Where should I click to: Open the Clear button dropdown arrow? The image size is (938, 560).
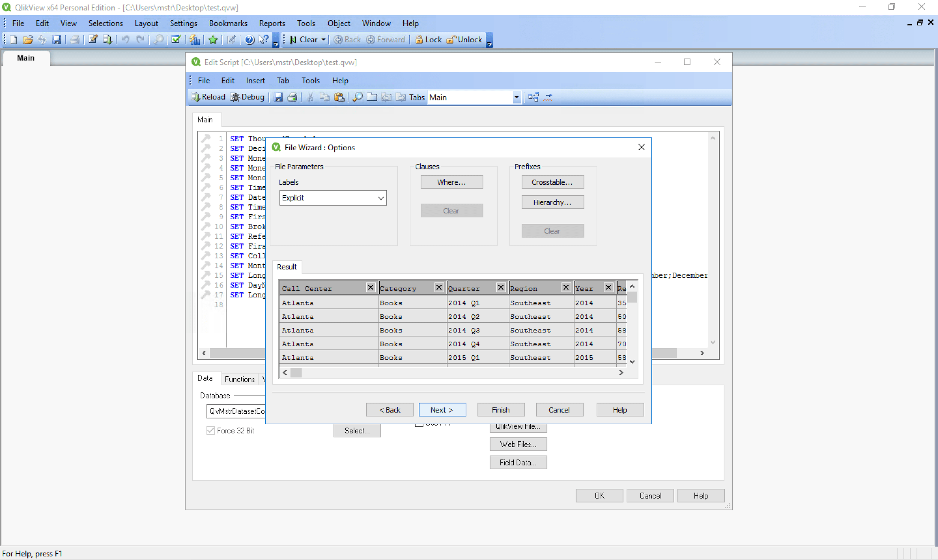(323, 40)
